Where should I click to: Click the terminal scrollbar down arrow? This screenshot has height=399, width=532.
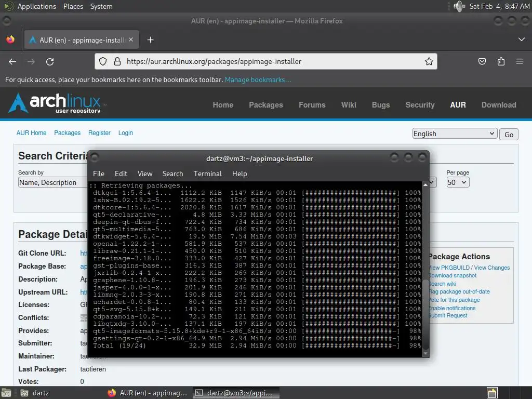[425, 353]
